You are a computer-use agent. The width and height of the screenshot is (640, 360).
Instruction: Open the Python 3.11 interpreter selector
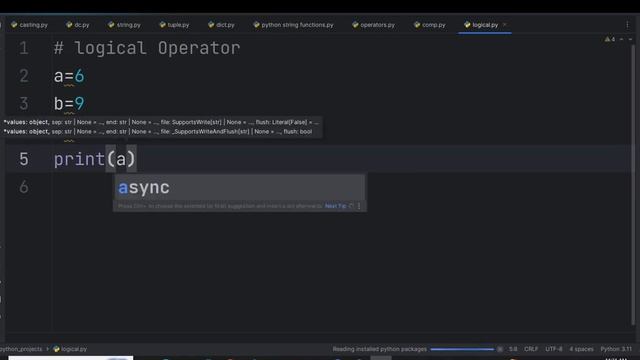(616, 349)
